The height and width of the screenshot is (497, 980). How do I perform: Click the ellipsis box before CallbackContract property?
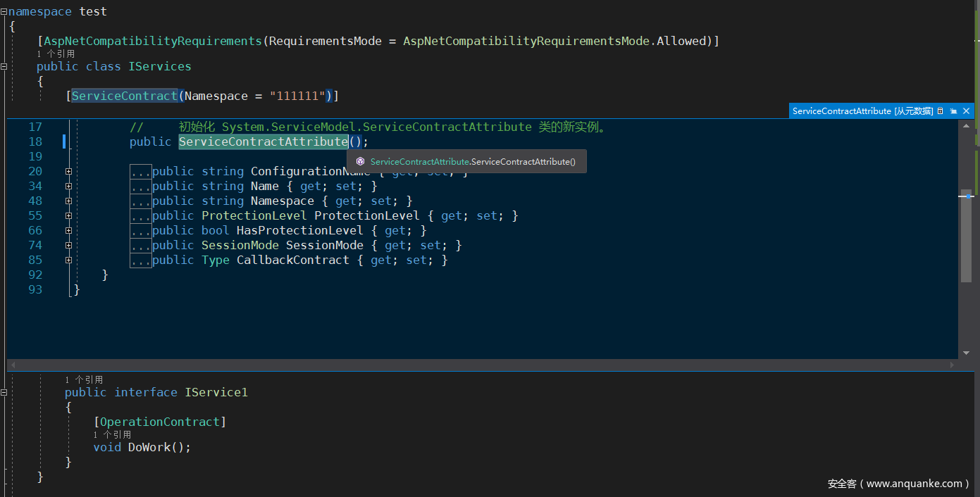click(141, 260)
